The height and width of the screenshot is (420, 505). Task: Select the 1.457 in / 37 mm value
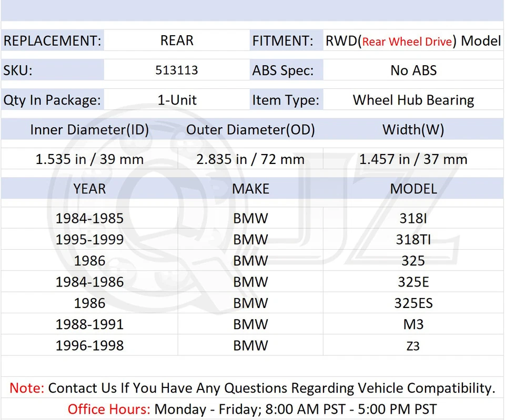[x=413, y=159]
